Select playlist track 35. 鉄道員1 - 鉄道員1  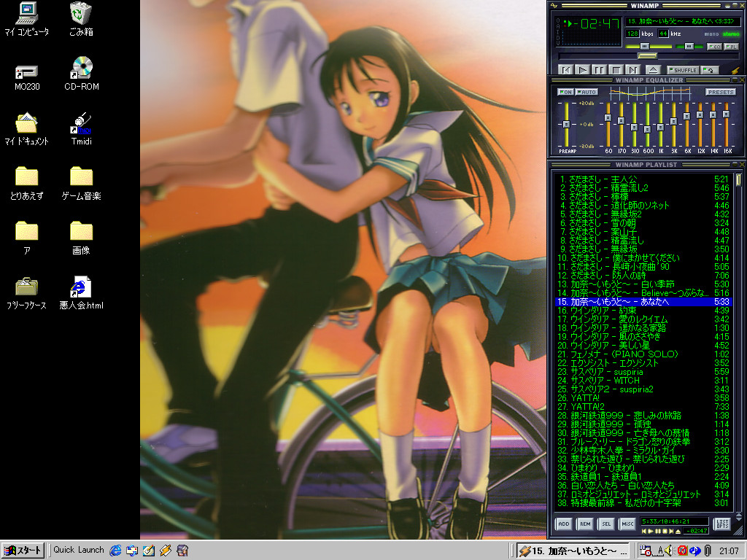point(643,476)
